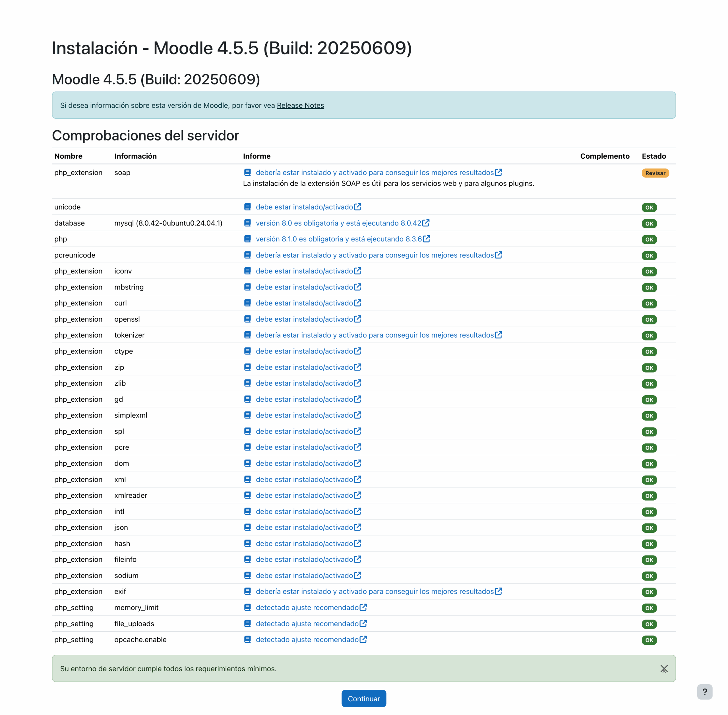Click the 'Comprobaciones del servidor' heading

click(145, 136)
